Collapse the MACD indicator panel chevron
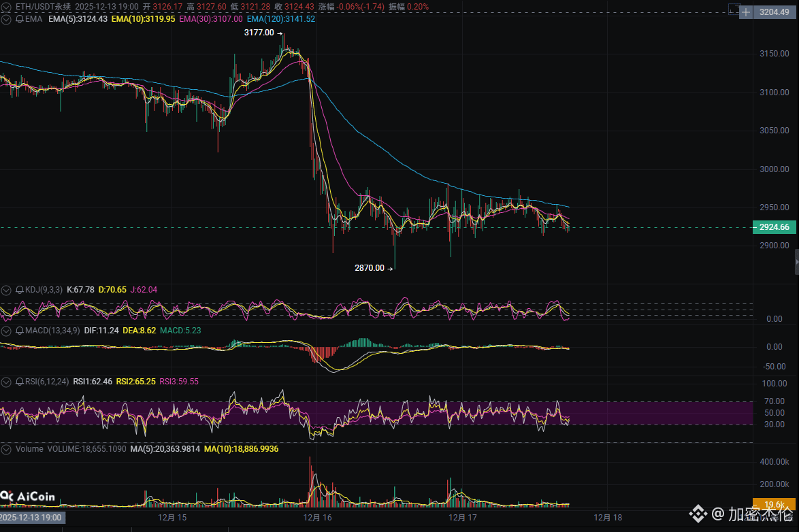The width and height of the screenshot is (799, 532). pos(6,331)
